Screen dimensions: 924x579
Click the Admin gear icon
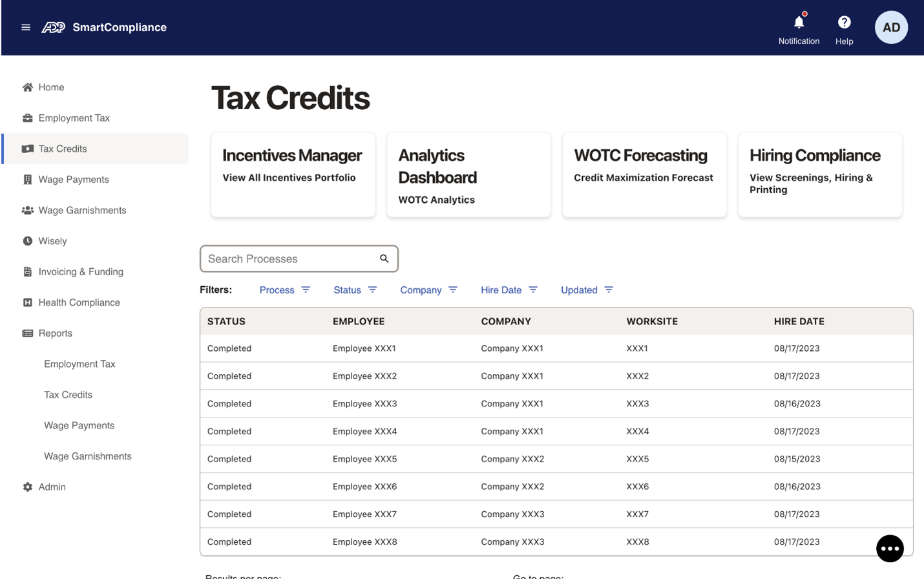(x=28, y=487)
